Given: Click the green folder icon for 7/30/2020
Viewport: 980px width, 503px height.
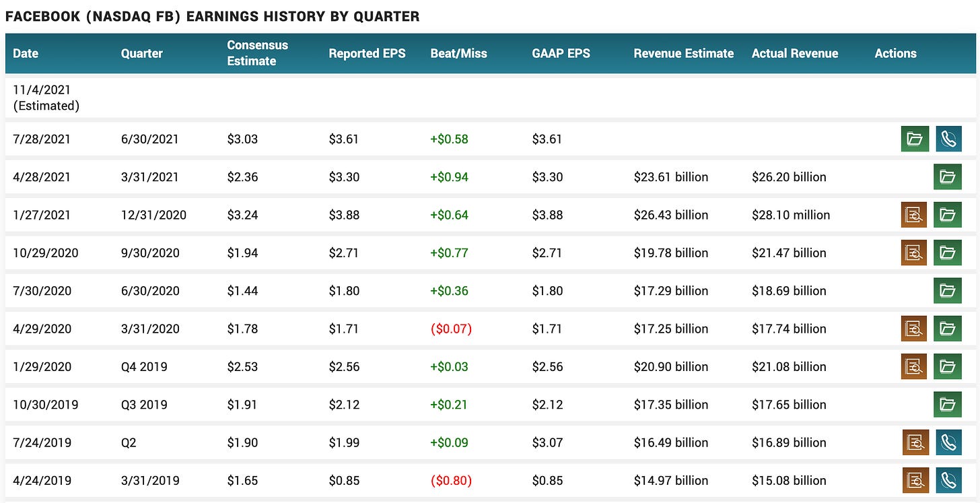Looking at the screenshot, I should (x=947, y=291).
